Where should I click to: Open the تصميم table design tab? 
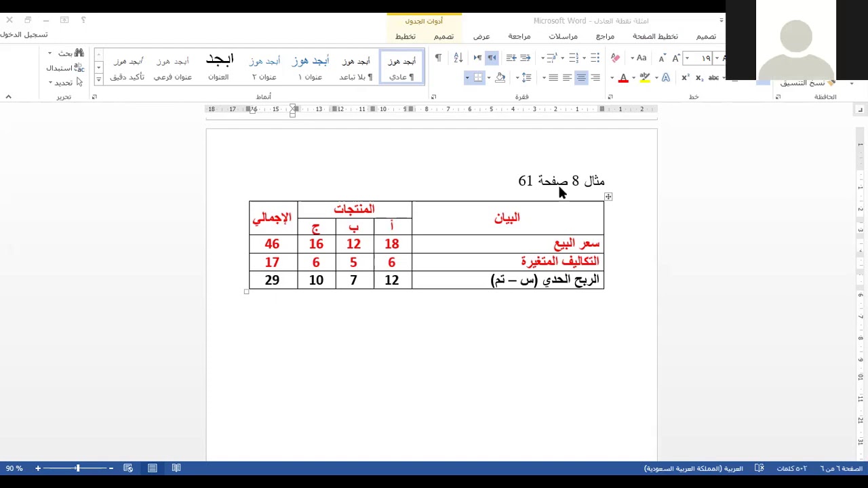click(444, 37)
